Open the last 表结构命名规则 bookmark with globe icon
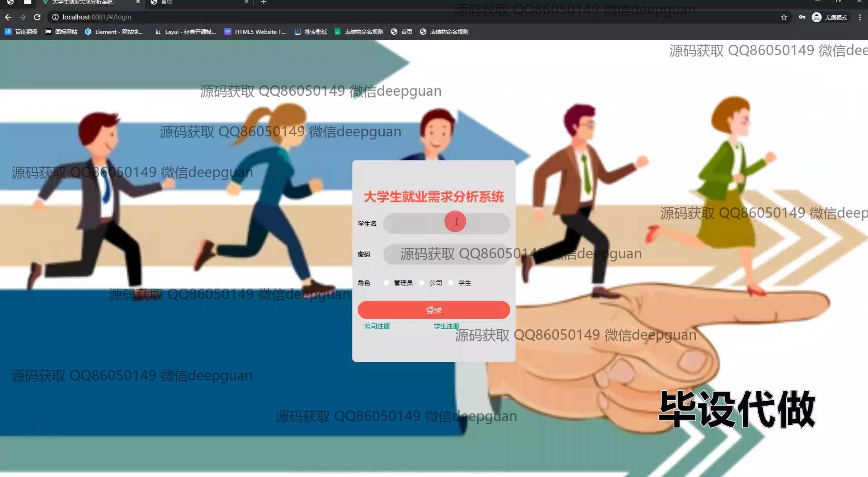 coord(444,32)
